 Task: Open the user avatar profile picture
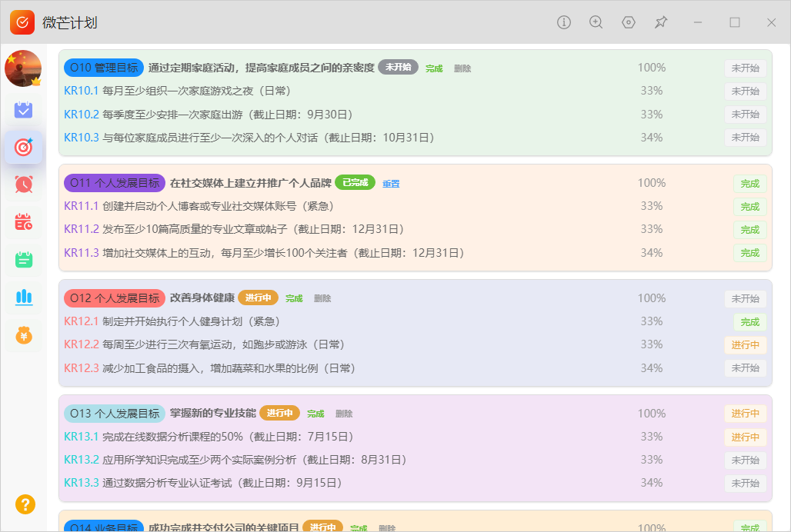[23, 68]
